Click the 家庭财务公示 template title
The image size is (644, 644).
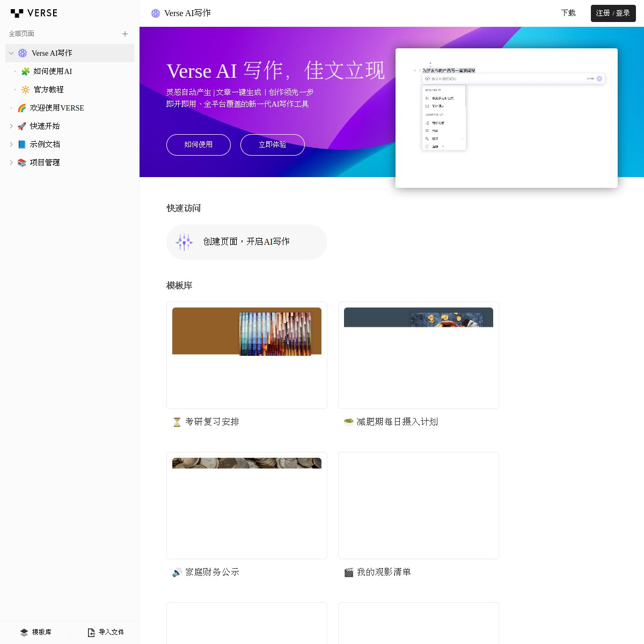(213, 572)
